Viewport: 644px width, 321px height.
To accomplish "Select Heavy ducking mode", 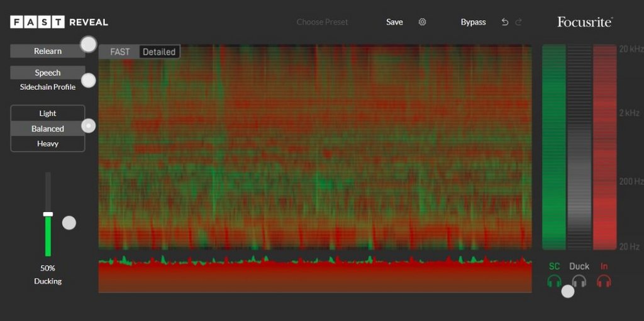I will click(48, 144).
